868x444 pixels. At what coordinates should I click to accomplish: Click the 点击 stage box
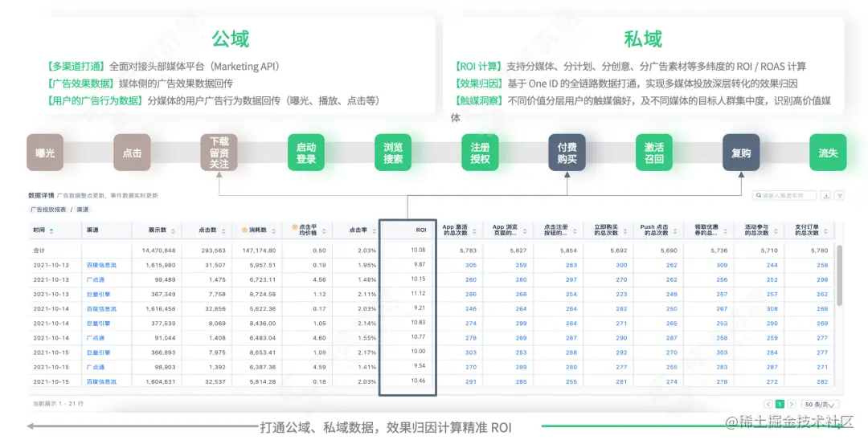pyautogui.click(x=132, y=153)
